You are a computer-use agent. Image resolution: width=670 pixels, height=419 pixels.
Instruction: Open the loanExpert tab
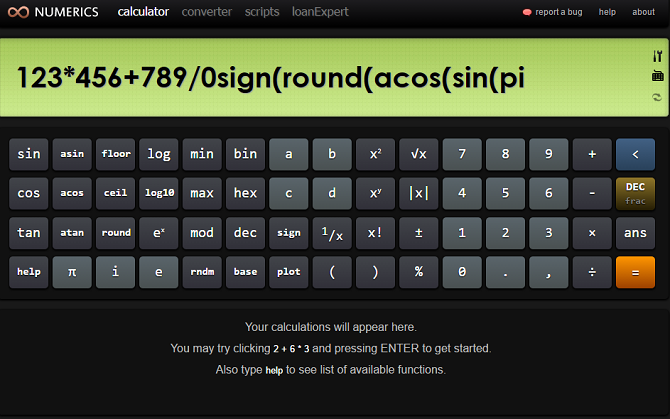point(320,12)
